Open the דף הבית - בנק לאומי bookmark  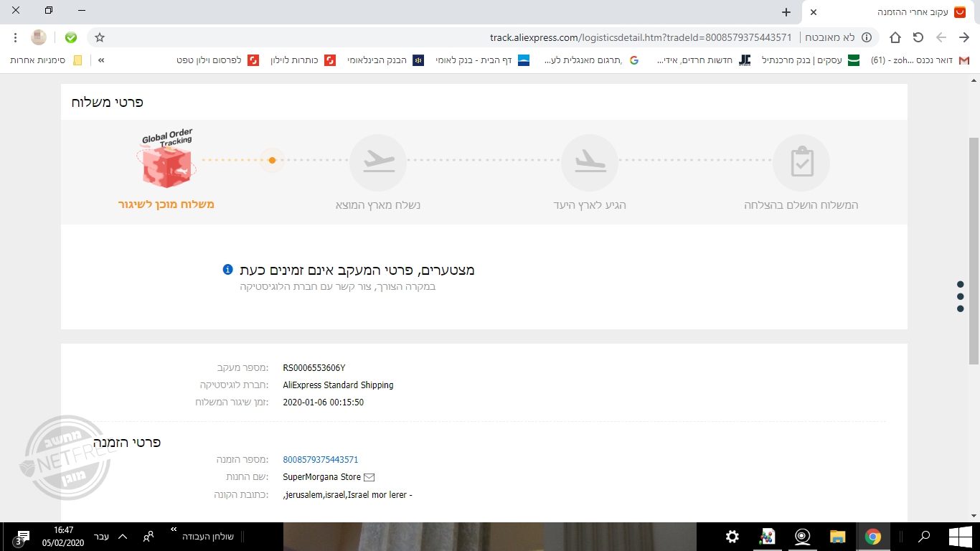pos(482,60)
